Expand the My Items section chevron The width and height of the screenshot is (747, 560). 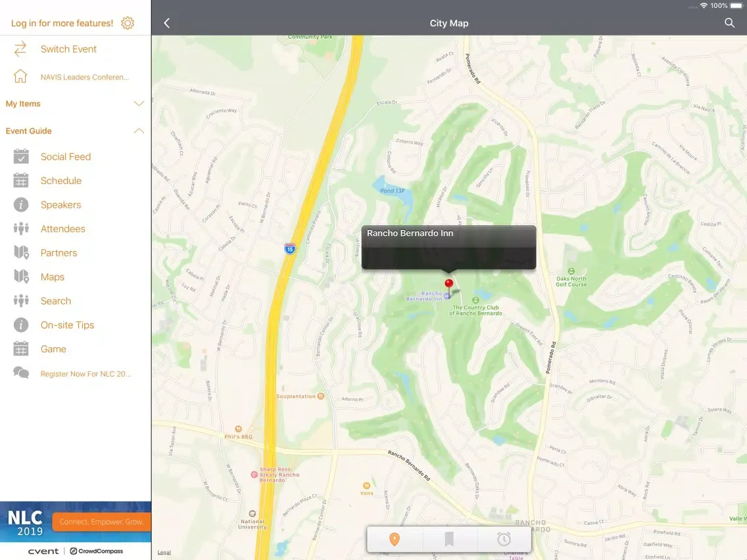pos(139,103)
